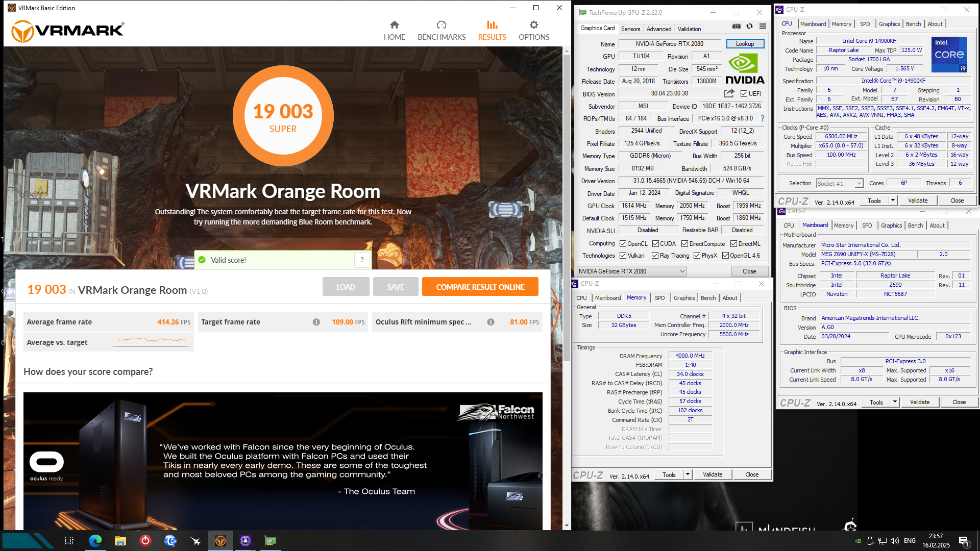Viewport: 980px width, 551px height.
Task: Open the GPU-Z hamburger menu
Action: click(763, 27)
